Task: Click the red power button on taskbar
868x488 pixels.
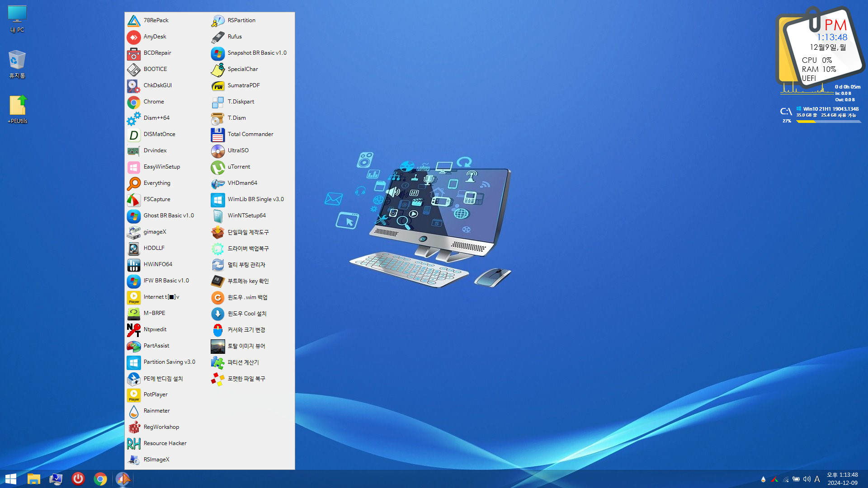Action: [x=78, y=479]
